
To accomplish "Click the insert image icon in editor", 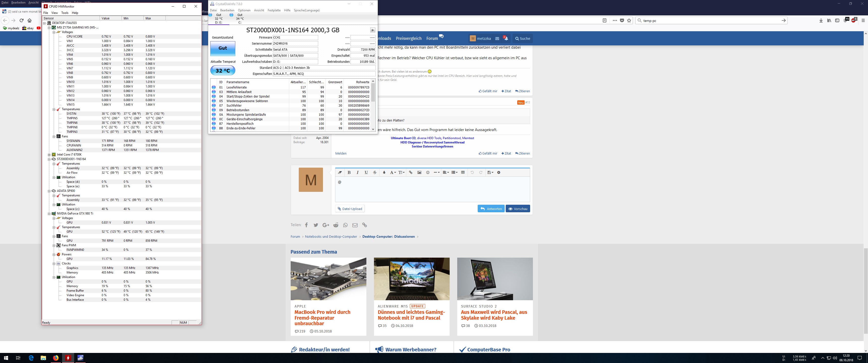I will 419,172.
